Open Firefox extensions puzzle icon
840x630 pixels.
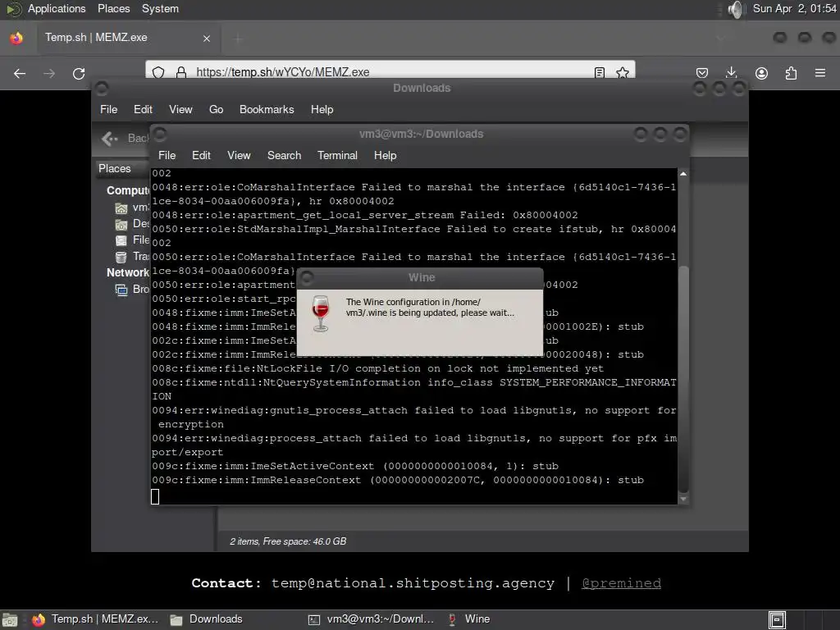coord(791,73)
